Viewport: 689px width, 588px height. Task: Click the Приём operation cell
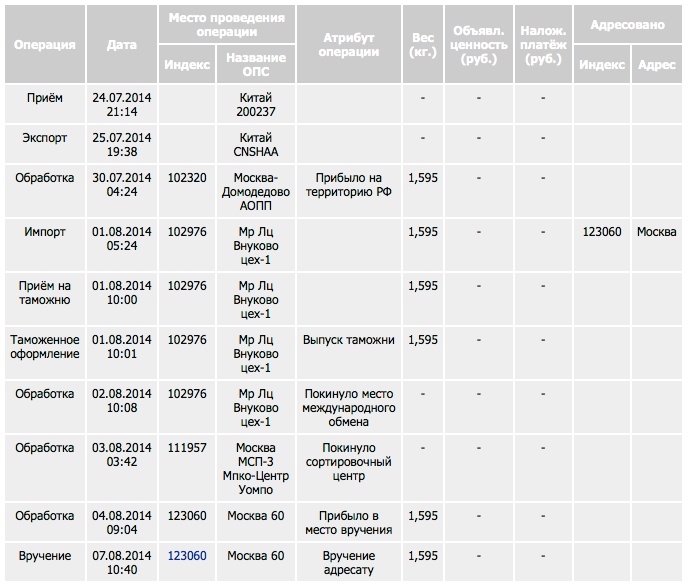coord(45,104)
